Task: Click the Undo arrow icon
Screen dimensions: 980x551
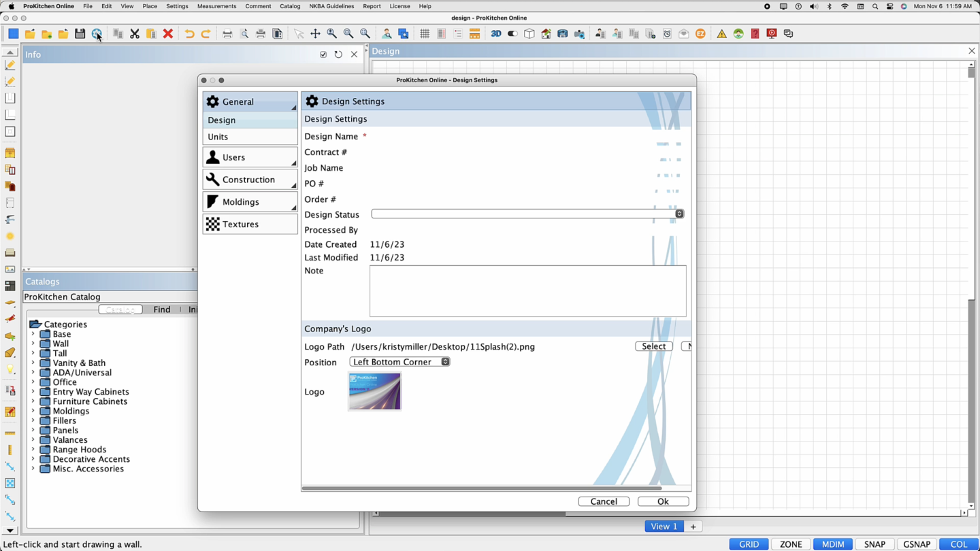Action: pyautogui.click(x=189, y=33)
